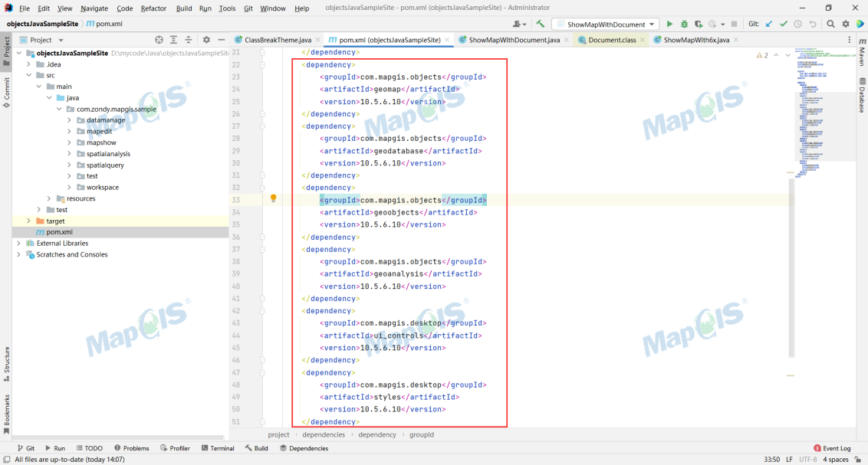
Task: Go to next highlighted warning arrow
Action: (787, 55)
